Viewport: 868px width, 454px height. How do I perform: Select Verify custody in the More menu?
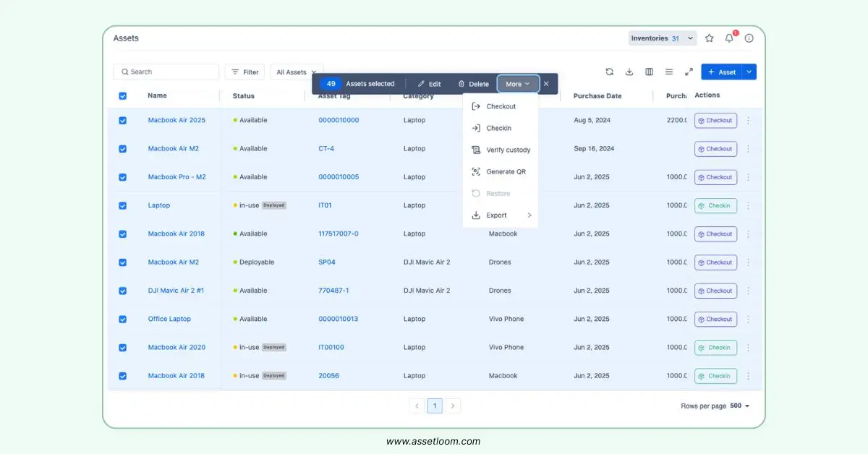click(508, 150)
